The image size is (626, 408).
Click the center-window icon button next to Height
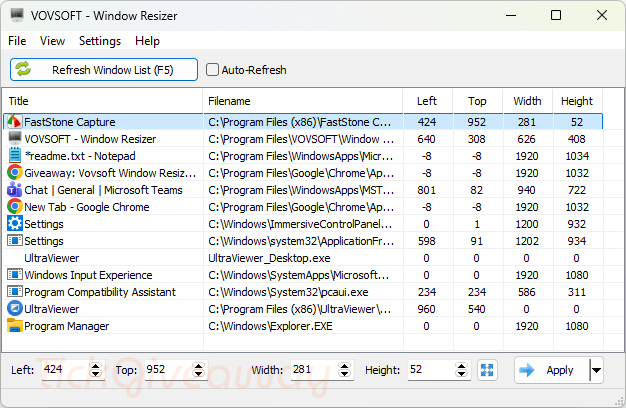point(487,370)
